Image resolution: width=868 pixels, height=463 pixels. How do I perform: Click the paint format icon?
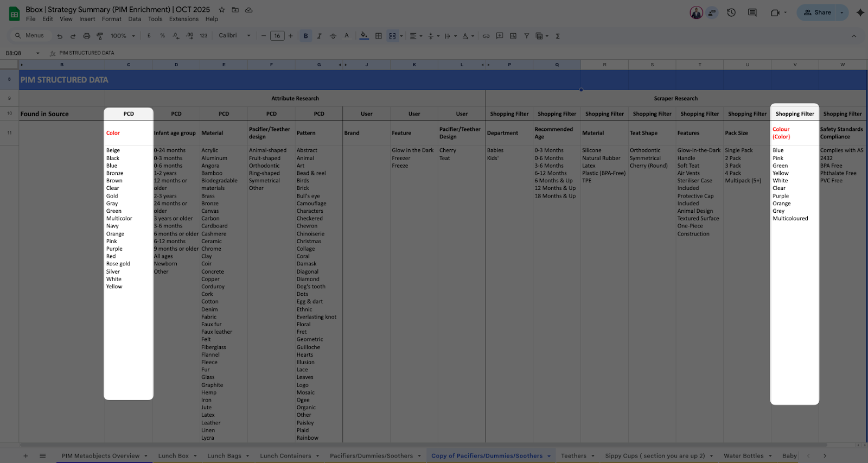[100, 36]
